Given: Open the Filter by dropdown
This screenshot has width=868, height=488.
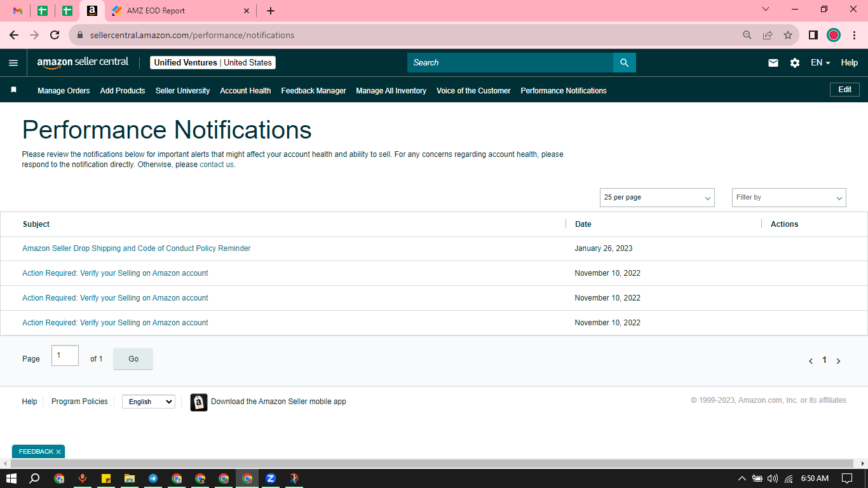Looking at the screenshot, I should [x=789, y=198].
